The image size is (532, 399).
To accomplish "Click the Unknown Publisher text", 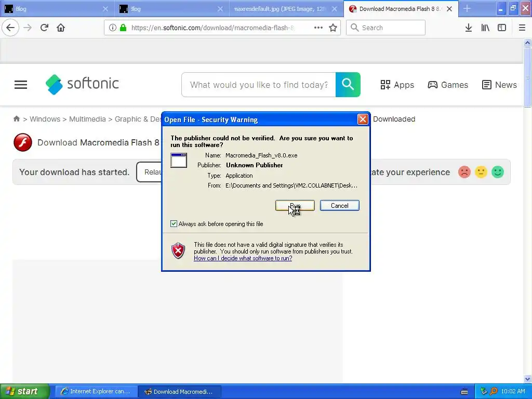I will 255,165.
